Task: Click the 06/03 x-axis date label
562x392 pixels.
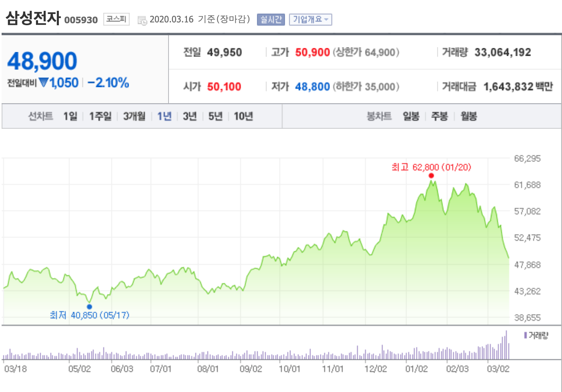Action: (122, 369)
